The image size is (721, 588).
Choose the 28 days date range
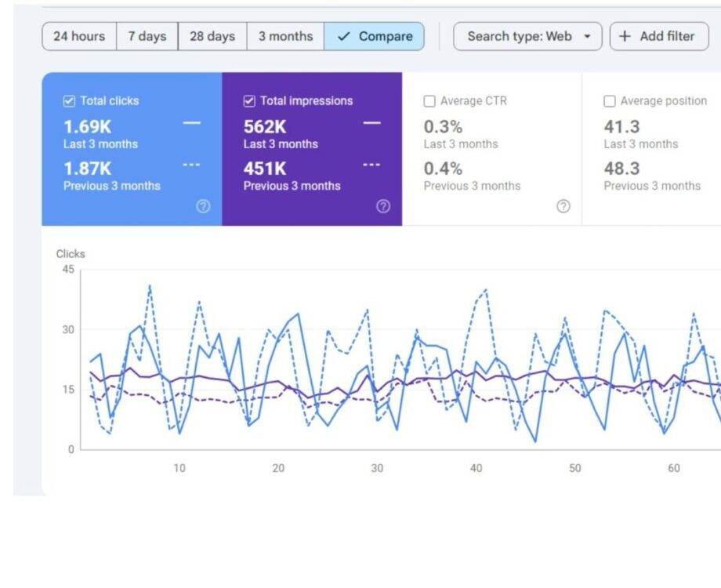[212, 36]
